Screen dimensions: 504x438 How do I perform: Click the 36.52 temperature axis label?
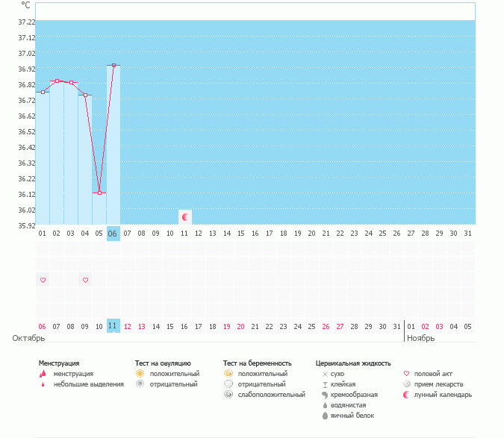[x=26, y=131]
